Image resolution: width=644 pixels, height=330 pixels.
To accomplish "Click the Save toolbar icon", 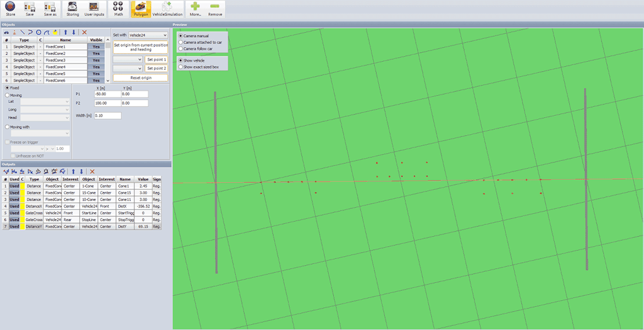I will coord(29,9).
